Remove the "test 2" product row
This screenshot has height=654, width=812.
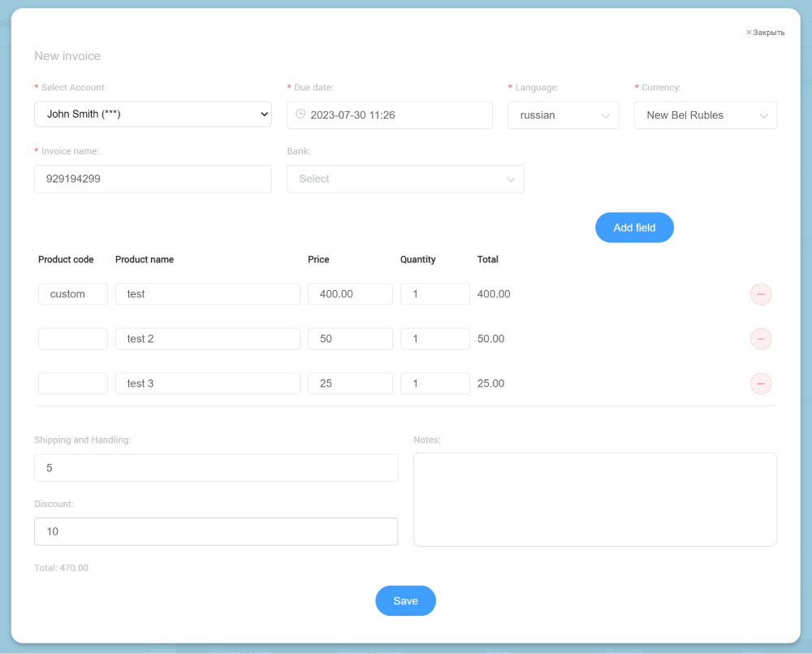click(x=761, y=339)
